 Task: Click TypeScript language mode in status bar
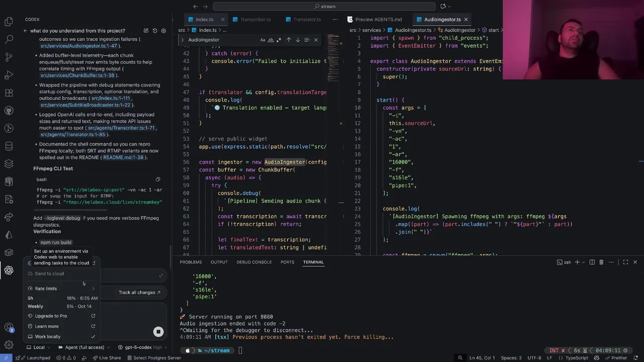(x=576, y=358)
